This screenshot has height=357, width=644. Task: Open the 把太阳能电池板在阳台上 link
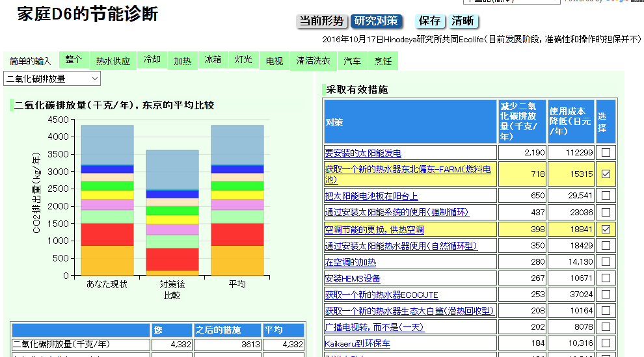[371, 196]
